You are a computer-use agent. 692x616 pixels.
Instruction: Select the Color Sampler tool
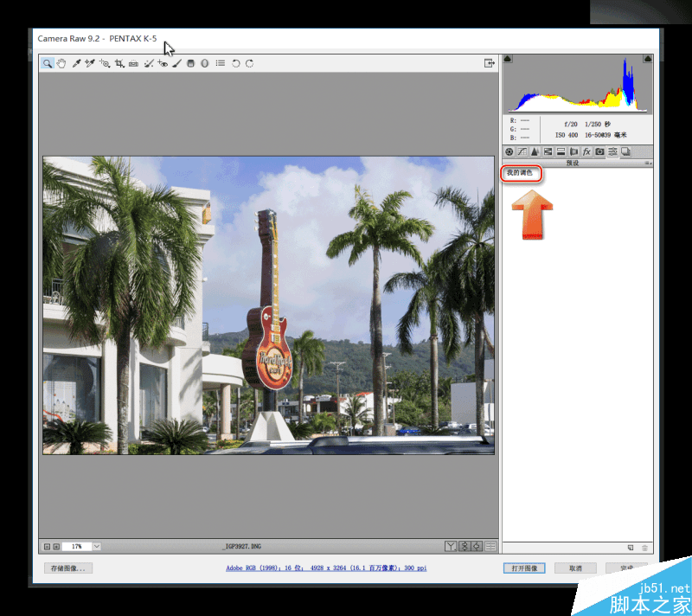(x=90, y=63)
